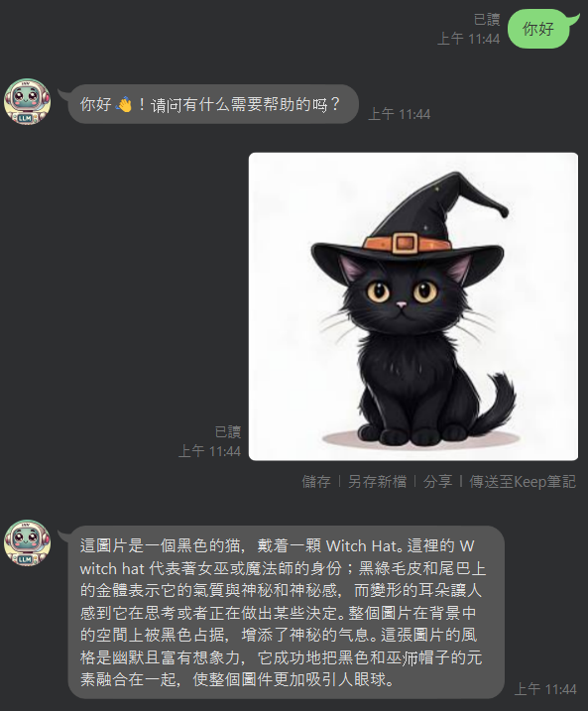Screen dimensions: 588x711
Task: Click the timestamp after the bot's greeting reply
Action: point(400,114)
